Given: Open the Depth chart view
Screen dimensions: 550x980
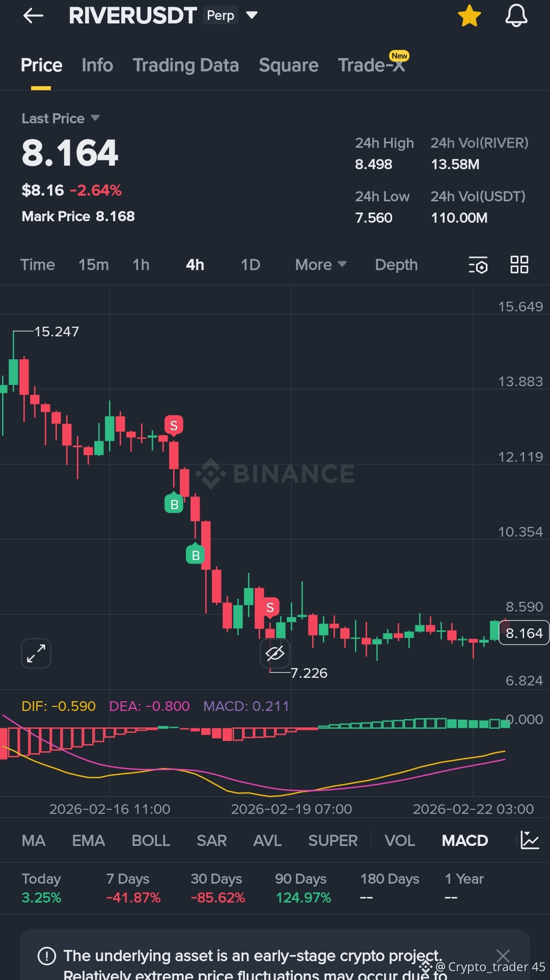Looking at the screenshot, I should pos(396,264).
